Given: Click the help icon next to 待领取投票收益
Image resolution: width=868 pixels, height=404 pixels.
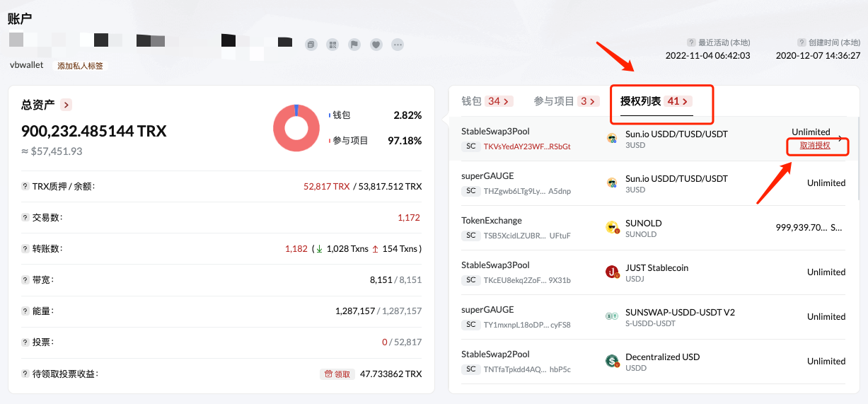Looking at the screenshot, I should tap(25, 374).
